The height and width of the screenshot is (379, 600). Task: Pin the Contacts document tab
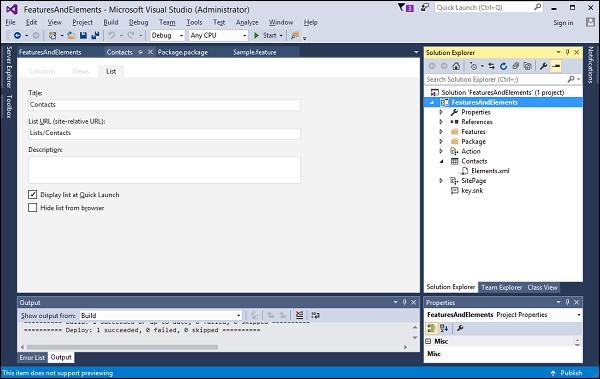[140, 52]
